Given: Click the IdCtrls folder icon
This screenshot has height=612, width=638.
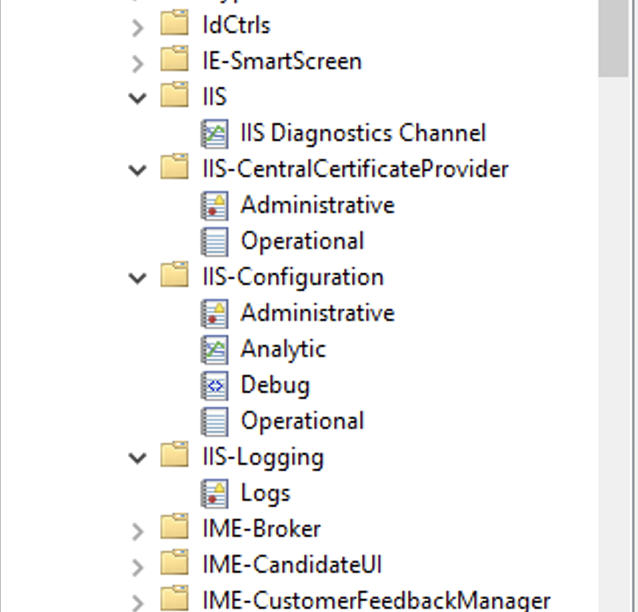Looking at the screenshot, I should (x=175, y=23).
